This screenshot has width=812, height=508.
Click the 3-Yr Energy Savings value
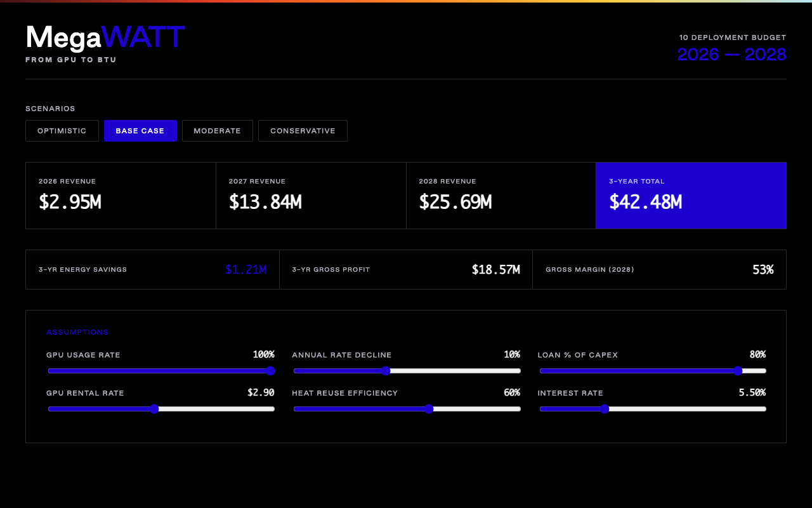pos(246,270)
